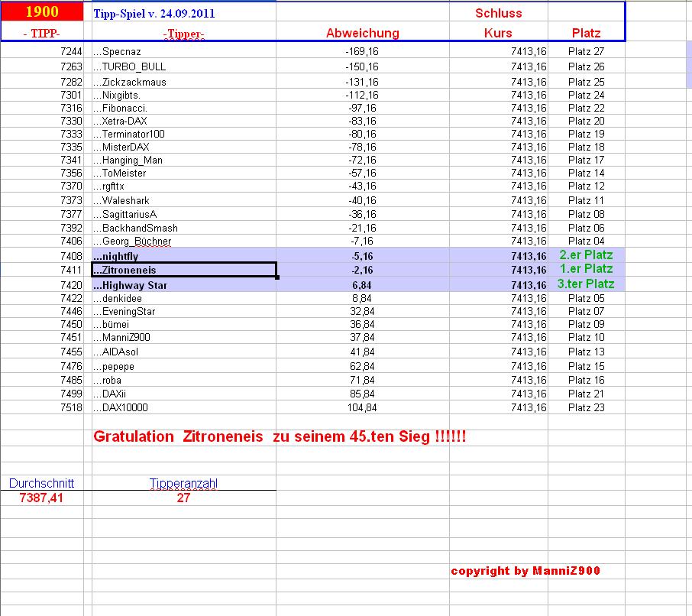Select the ...ManniZ900 tipper cell
The height and width of the screenshot is (616, 692).
[183, 337]
